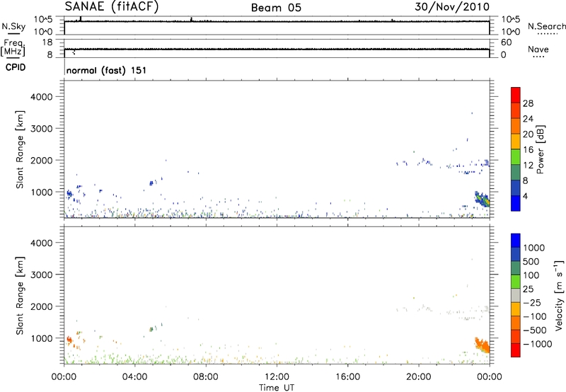Screen dimensions: 566x392
Task: Click the '4' tick on the Power colorbar
Action: click(x=525, y=197)
